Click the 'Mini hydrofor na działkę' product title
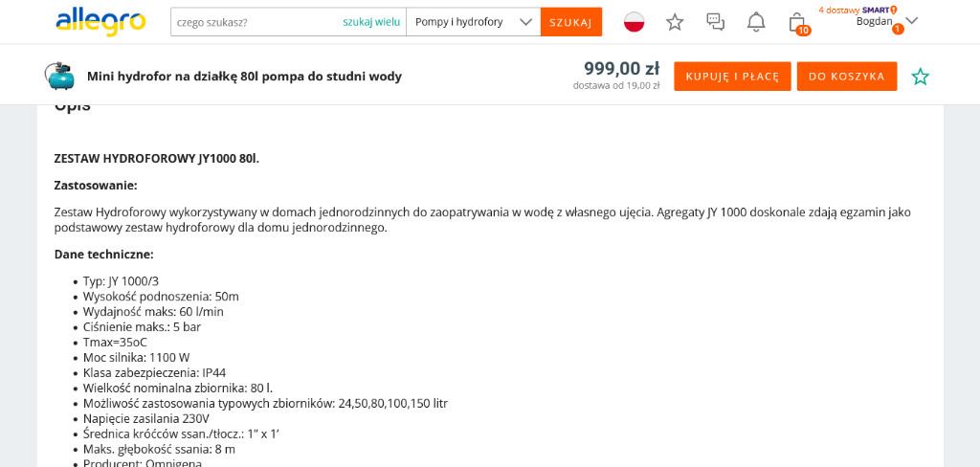 click(244, 77)
